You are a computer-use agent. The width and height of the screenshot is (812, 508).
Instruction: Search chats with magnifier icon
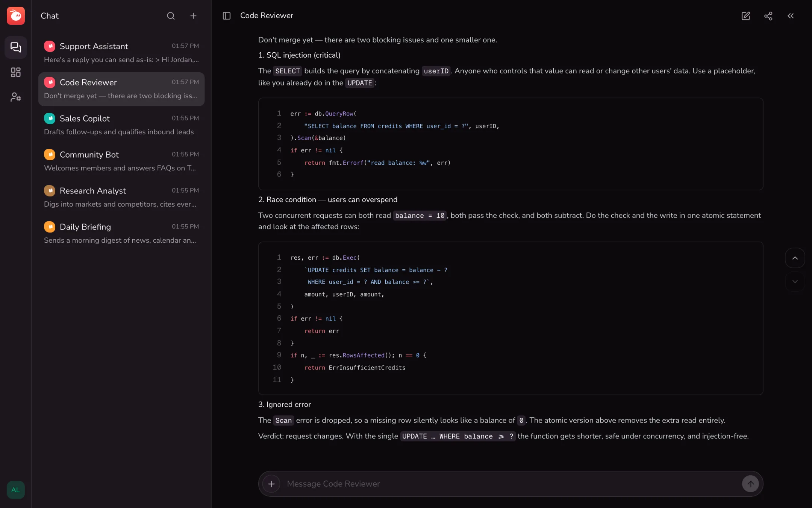(171, 16)
